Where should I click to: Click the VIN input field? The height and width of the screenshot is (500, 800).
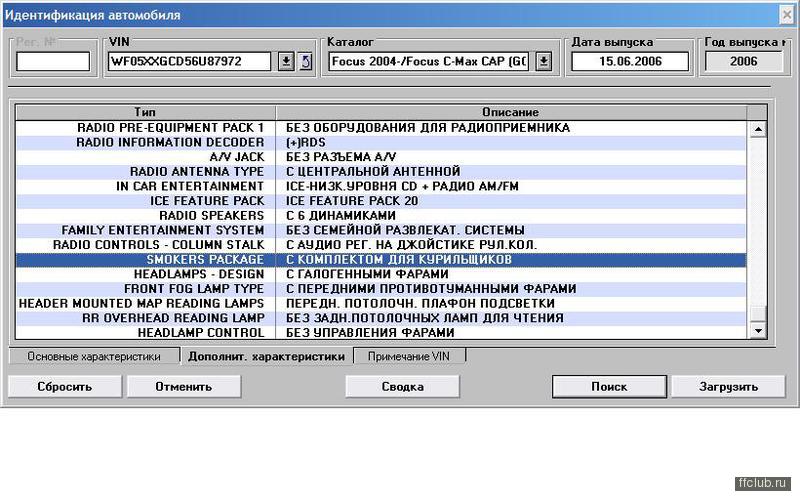190,62
